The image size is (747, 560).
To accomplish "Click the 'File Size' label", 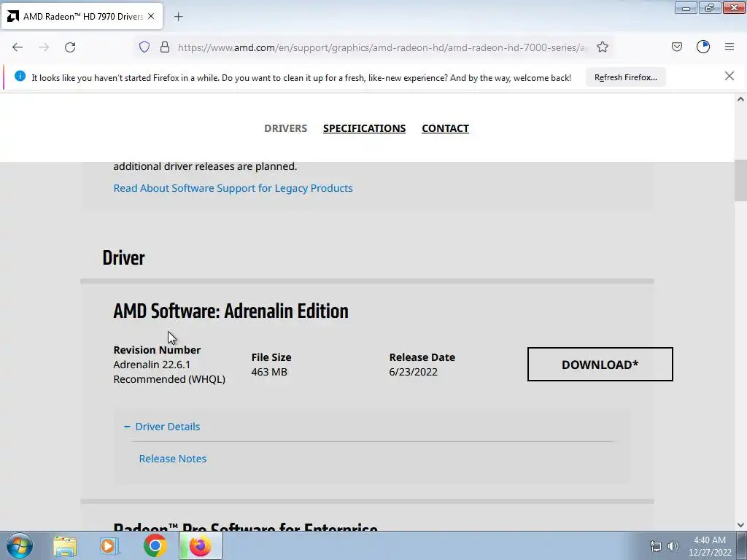I will [271, 357].
